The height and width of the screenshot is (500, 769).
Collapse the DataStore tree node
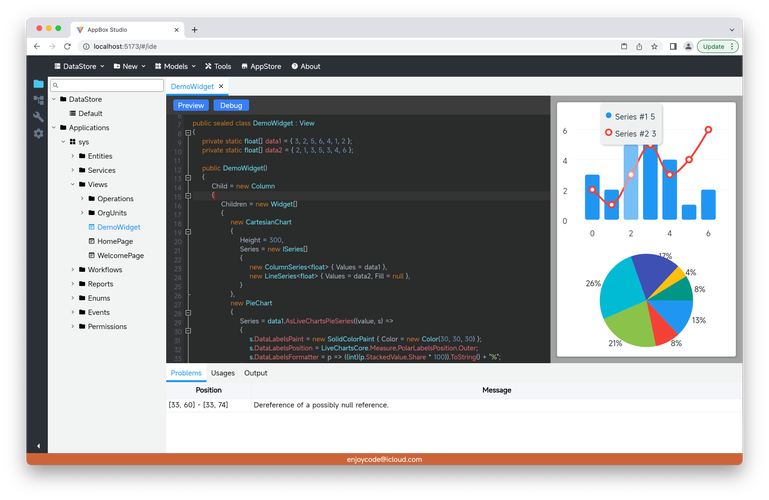[x=54, y=99]
